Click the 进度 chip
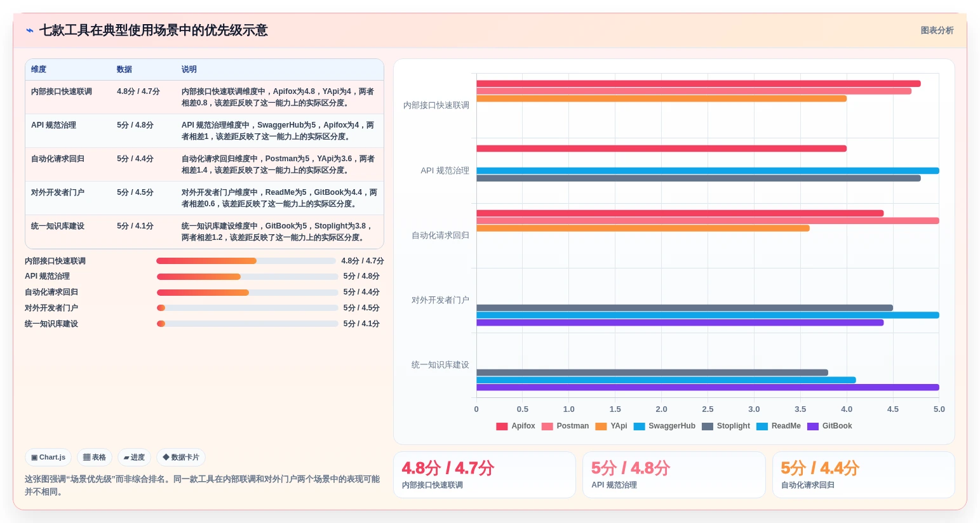 (134, 457)
